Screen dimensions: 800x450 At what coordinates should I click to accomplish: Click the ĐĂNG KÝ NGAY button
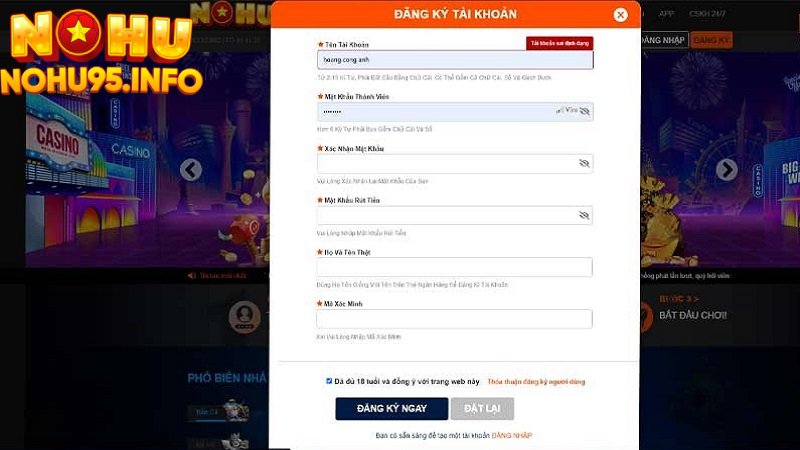[x=391, y=409]
